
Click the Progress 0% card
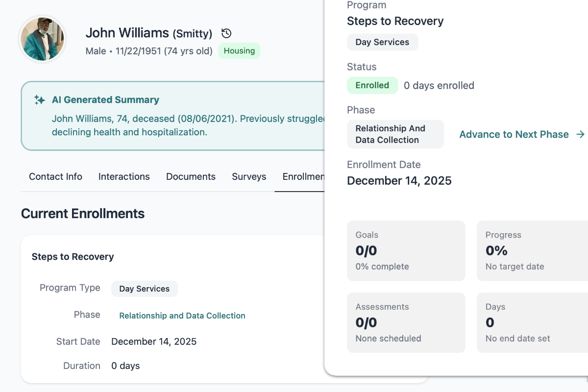pos(534,250)
